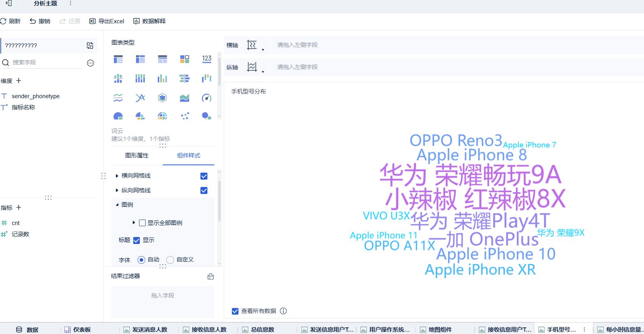
Task: Select the scatter plot chart icon
Action: coord(184,116)
